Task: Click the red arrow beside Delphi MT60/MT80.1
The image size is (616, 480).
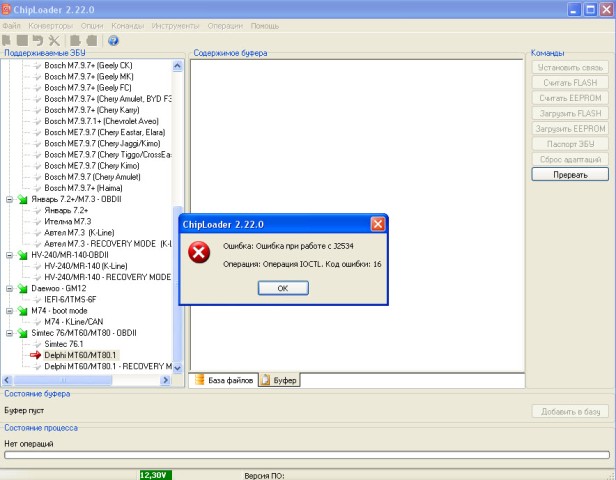Action: pos(36,355)
